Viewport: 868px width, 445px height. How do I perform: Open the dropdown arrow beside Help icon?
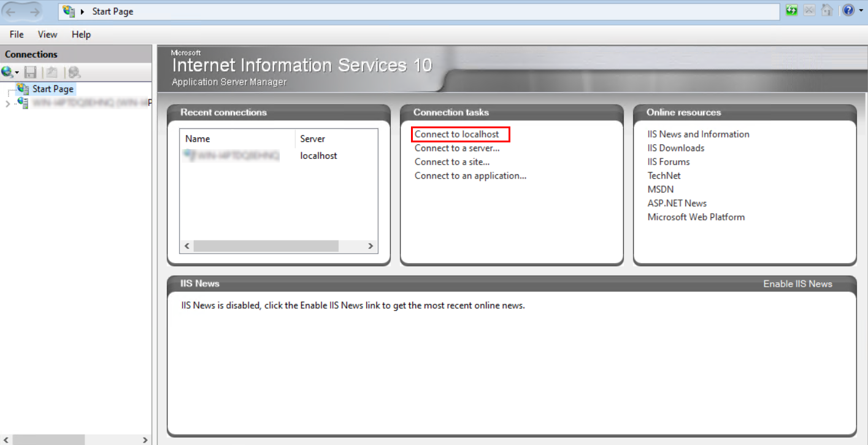click(x=861, y=11)
